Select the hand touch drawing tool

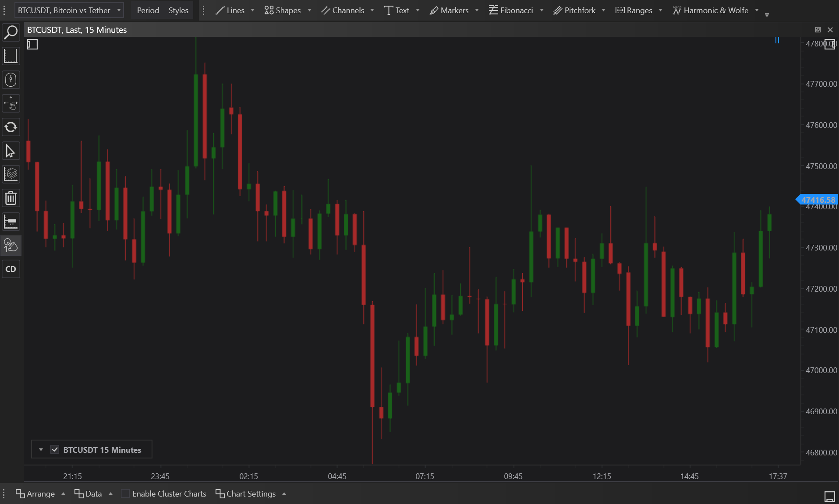[x=11, y=246]
